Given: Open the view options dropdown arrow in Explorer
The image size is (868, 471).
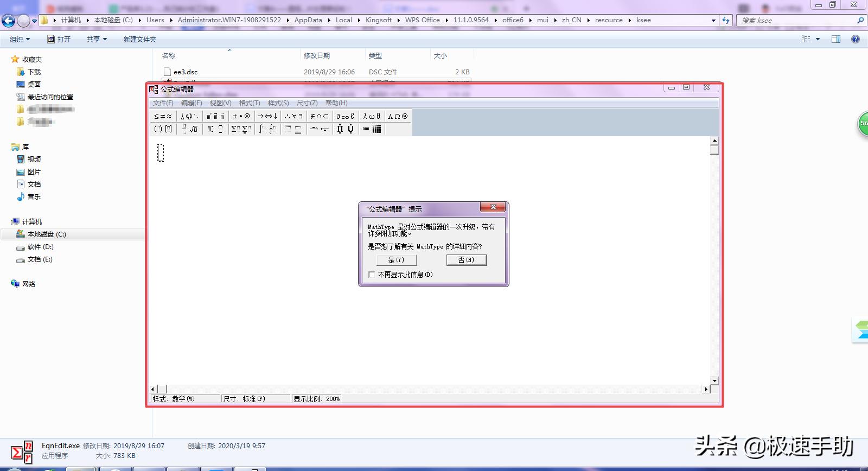Looking at the screenshot, I should 818,39.
